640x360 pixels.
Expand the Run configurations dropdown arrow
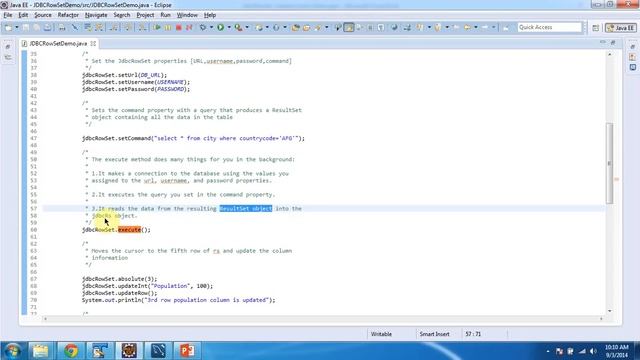[229, 27]
